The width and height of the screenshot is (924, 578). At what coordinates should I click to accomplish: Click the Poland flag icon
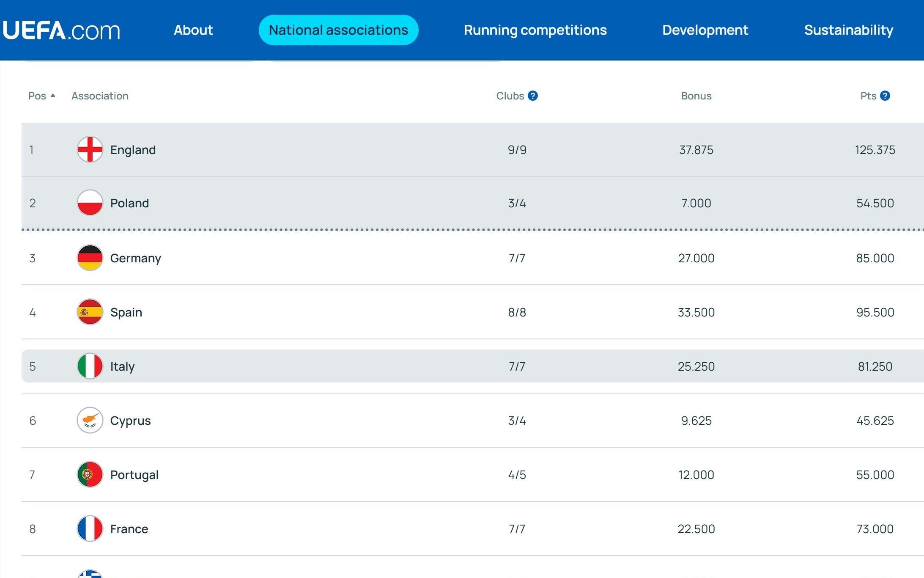[90, 203]
